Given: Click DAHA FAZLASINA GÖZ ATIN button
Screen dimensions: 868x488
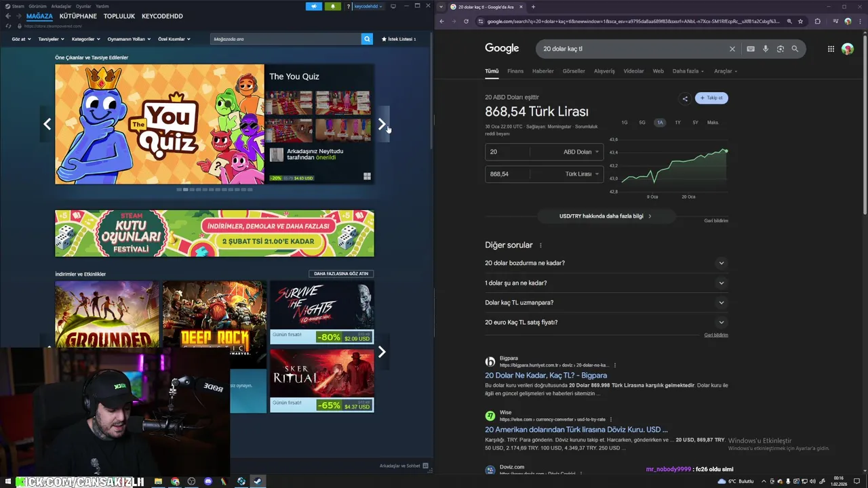Looking at the screenshot, I should 341,274.
